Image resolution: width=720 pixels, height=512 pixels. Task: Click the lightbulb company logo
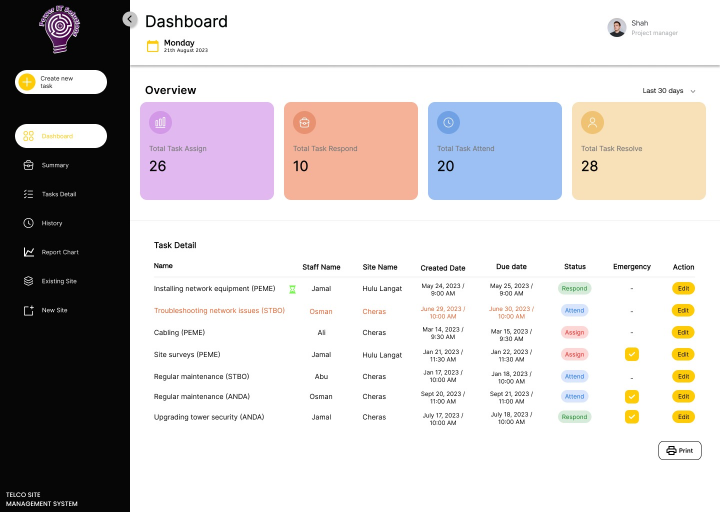click(x=60, y=29)
